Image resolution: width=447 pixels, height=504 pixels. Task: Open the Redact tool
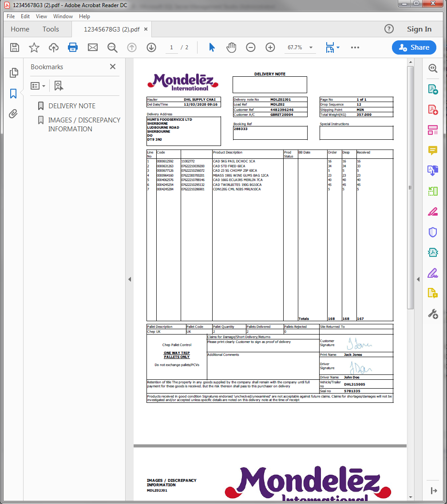(433, 212)
